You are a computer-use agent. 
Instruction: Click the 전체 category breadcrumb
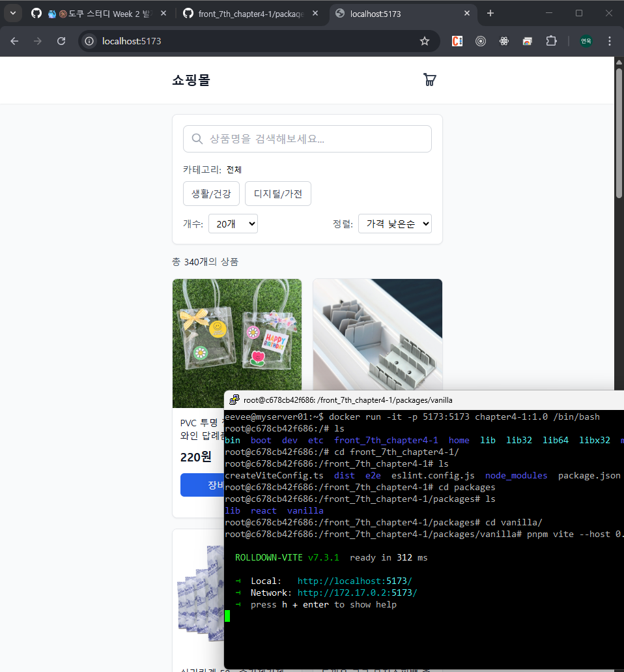[234, 169]
